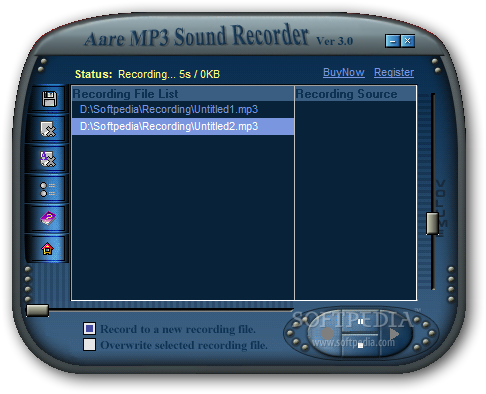Click the recording status text
The image size is (486, 394).
(x=147, y=74)
